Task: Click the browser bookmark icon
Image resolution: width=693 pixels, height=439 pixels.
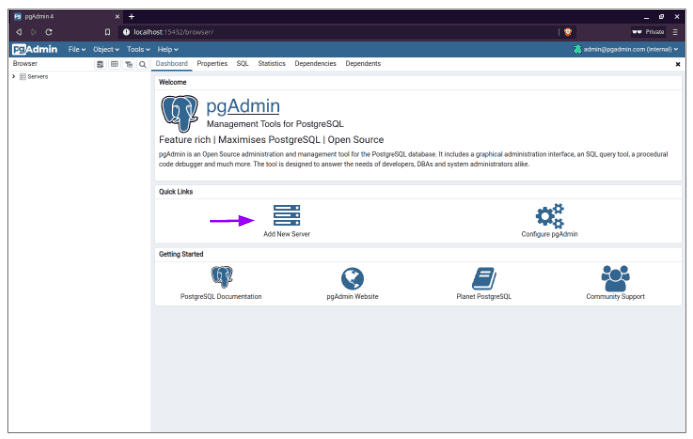Action: (107, 32)
